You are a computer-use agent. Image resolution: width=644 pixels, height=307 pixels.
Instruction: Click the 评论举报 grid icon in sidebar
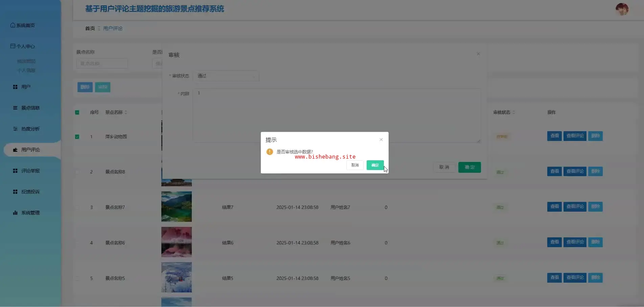(15, 171)
